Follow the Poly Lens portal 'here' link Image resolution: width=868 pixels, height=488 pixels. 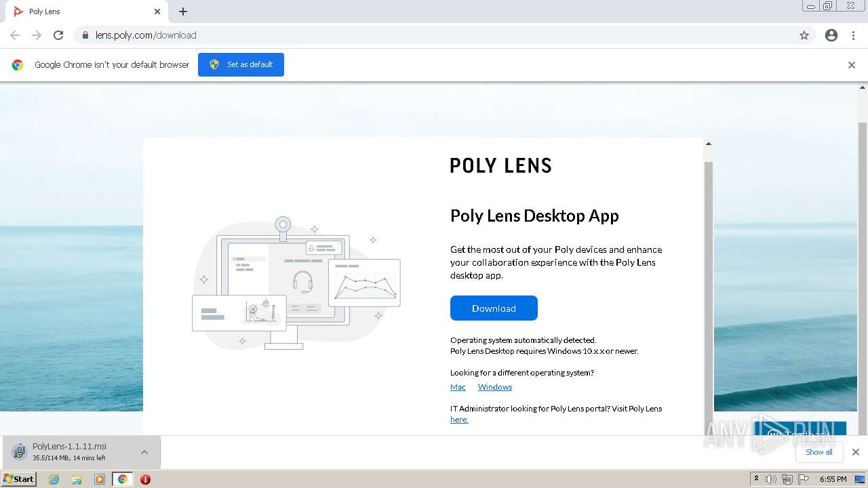(459, 420)
